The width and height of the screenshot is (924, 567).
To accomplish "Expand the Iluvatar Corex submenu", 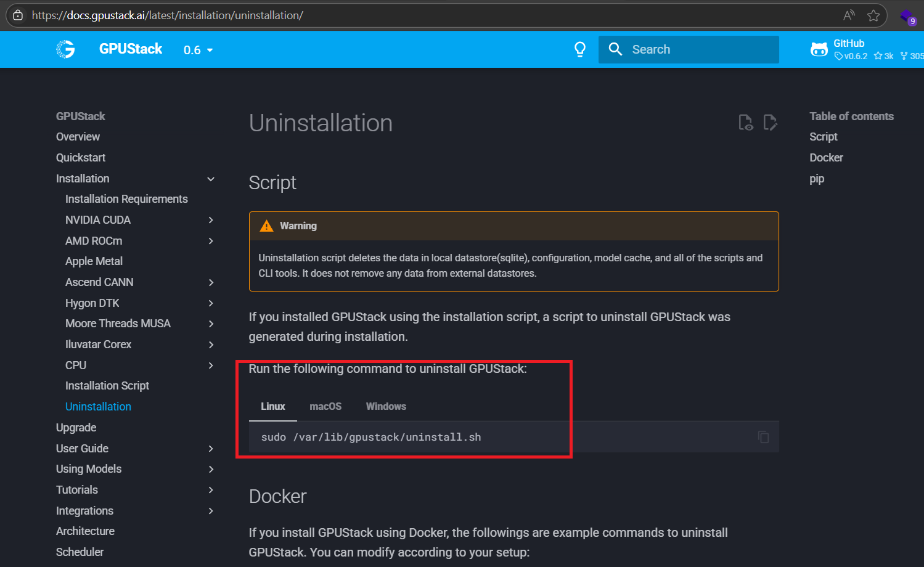I will pyautogui.click(x=211, y=345).
